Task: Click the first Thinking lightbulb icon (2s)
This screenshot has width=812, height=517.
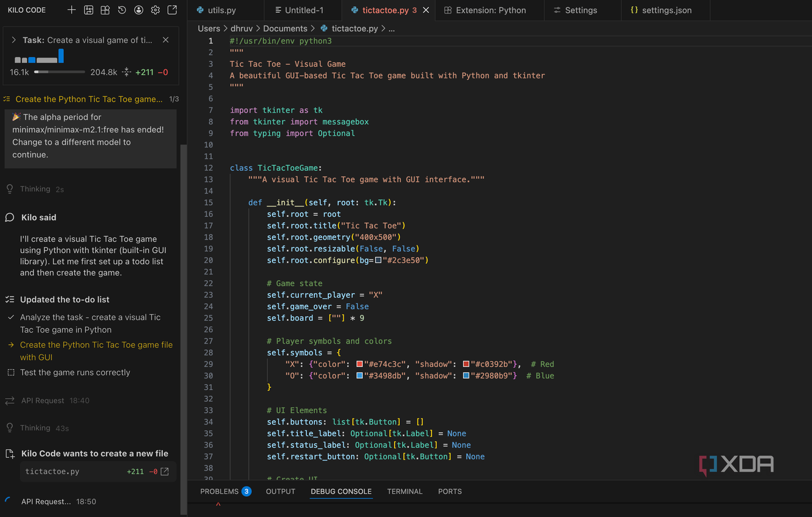Action: point(10,189)
